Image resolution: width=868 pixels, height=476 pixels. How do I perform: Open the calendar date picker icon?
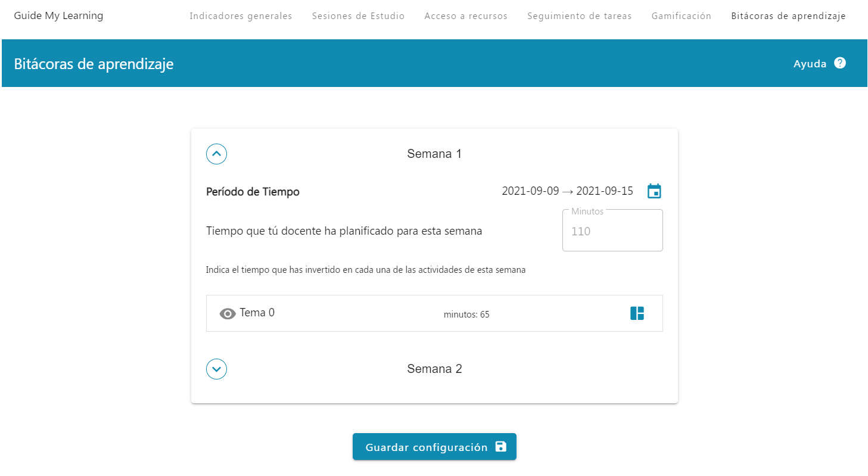654,191
